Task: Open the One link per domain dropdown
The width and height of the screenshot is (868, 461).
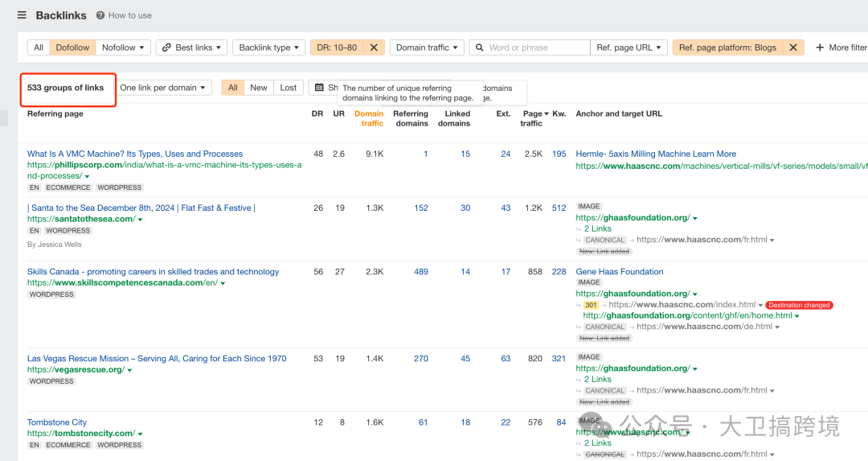Action: [162, 88]
